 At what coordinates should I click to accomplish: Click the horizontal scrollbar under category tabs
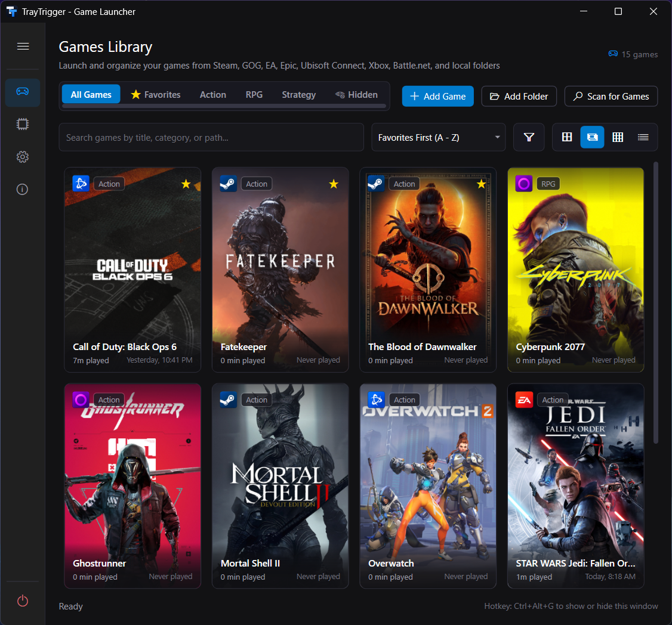(x=224, y=106)
